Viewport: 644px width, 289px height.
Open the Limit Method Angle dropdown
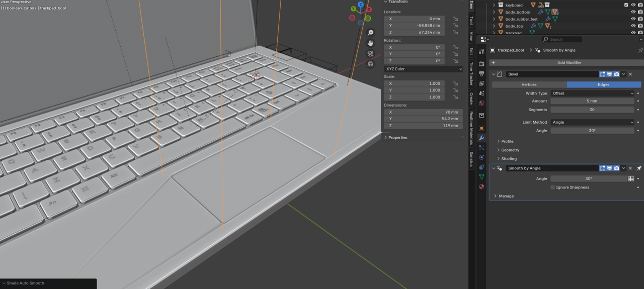pyautogui.click(x=592, y=122)
